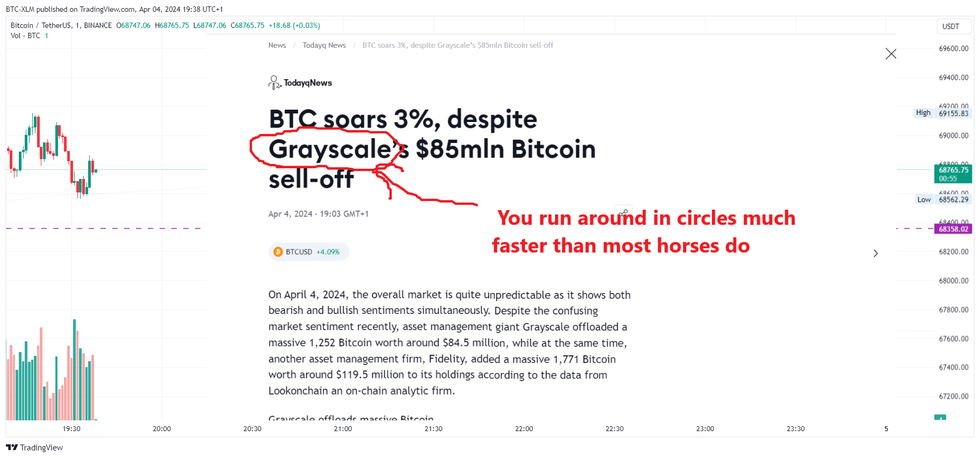Open the Todayq News breadcrumb
This screenshot has width=980, height=458.
point(324,45)
